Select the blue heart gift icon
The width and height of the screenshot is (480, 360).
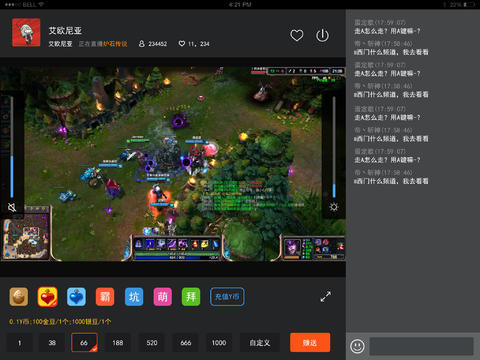(76, 297)
